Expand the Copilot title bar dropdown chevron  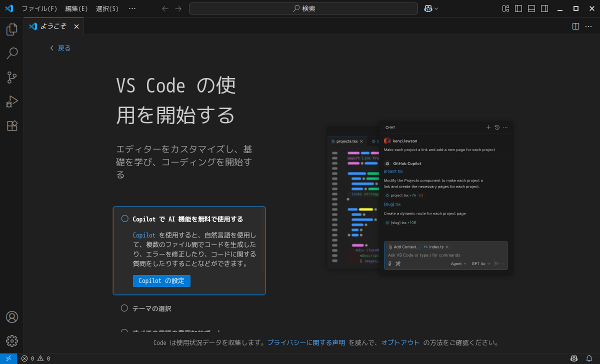point(436,8)
